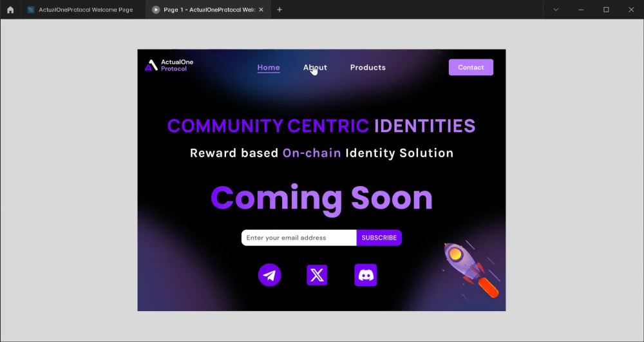Click the SUBSCRIBE button
The image size is (644, 342).
(x=379, y=238)
